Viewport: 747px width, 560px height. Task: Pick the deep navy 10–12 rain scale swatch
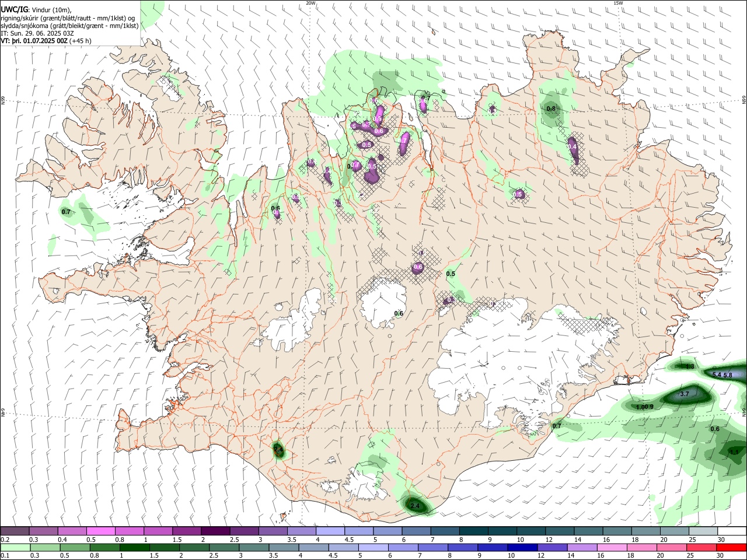[522, 547]
